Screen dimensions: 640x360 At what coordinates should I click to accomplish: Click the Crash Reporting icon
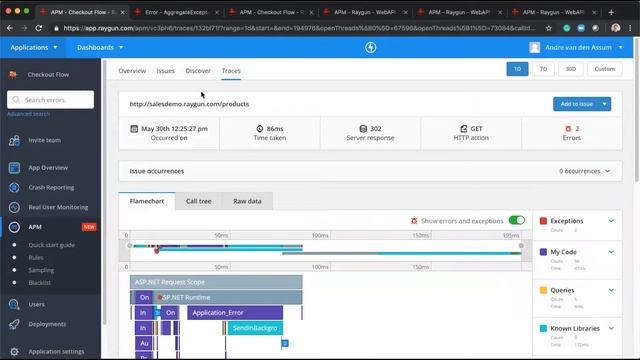14,187
